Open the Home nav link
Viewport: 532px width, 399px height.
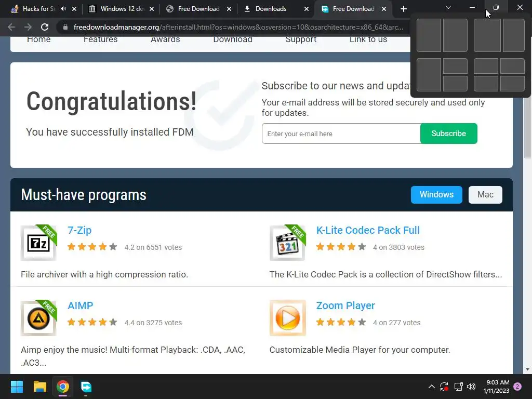[x=38, y=39]
